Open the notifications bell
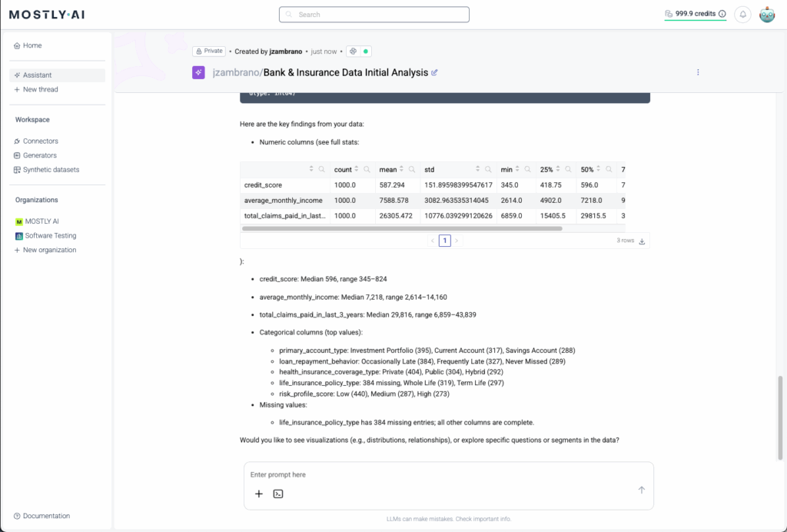 (742, 15)
